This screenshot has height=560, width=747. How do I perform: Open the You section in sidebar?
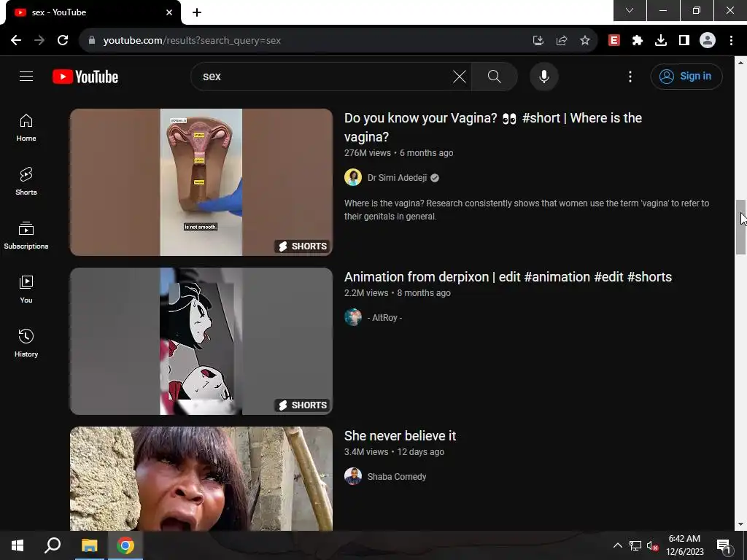point(26,289)
